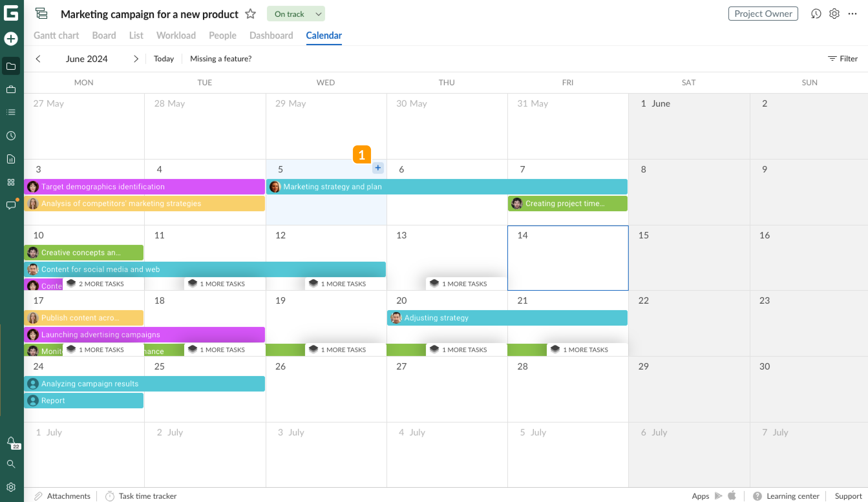Select the green plus create icon in sidebar

pos(11,38)
